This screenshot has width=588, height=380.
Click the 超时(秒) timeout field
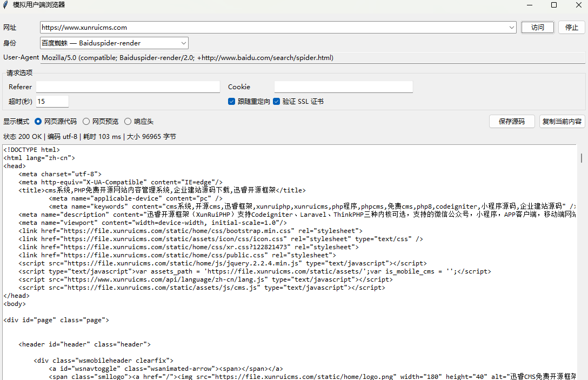52,101
